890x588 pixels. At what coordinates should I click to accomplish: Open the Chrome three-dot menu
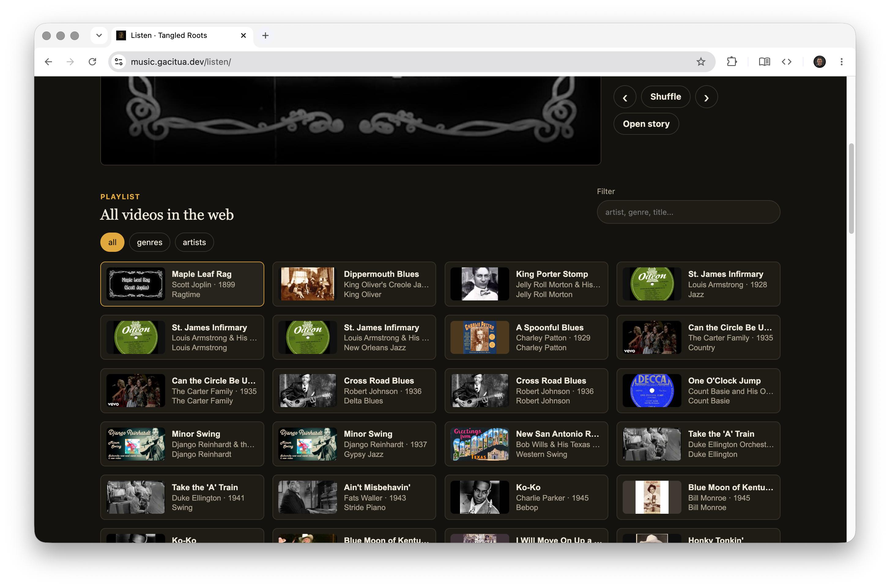[841, 61]
